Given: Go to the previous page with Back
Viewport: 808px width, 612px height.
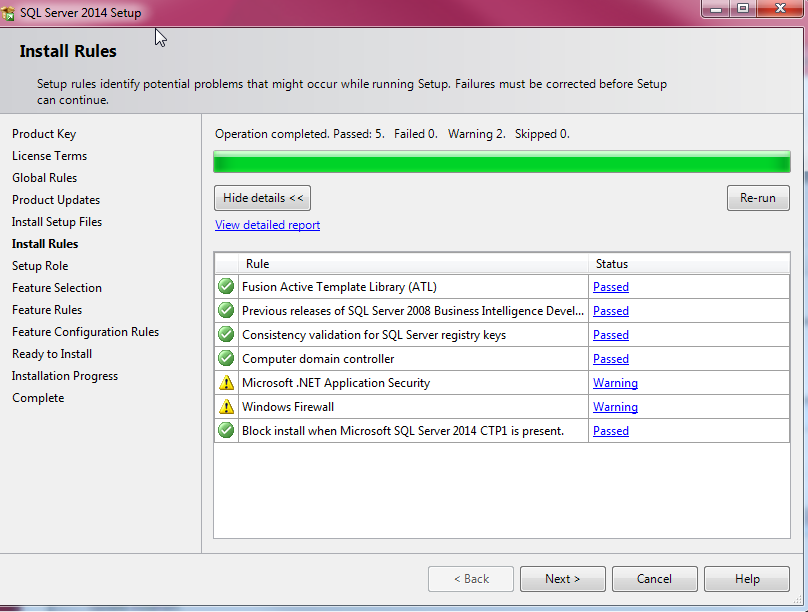Looking at the screenshot, I should [471, 579].
